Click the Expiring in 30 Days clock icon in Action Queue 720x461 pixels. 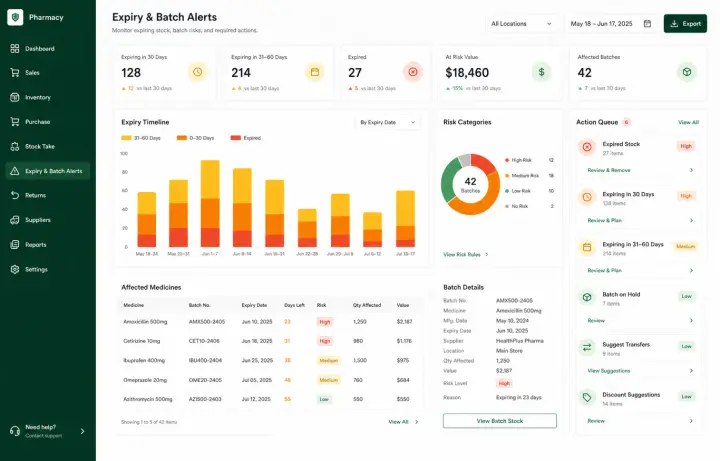tap(587, 197)
